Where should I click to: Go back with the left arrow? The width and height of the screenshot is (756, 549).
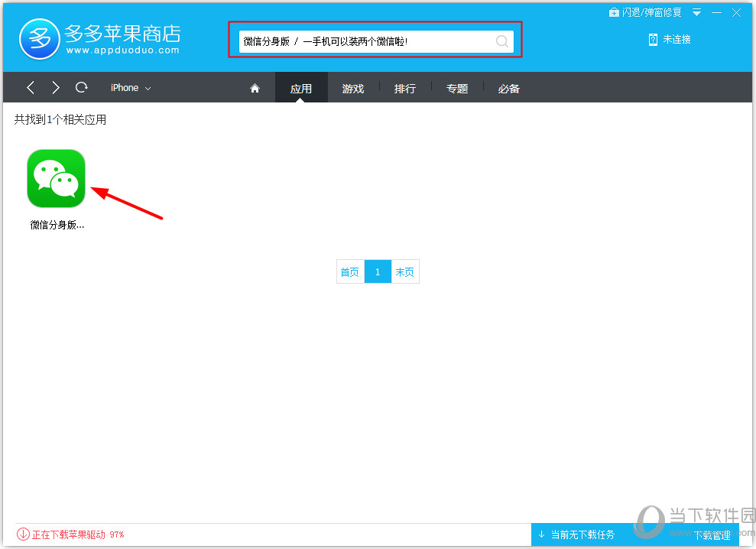click(31, 88)
